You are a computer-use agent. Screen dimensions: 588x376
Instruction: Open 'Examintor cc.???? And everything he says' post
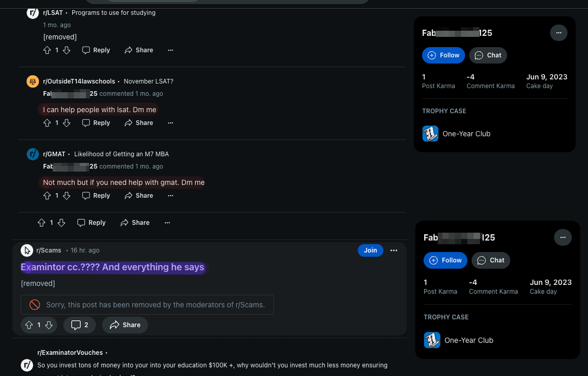click(x=113, y=267)
